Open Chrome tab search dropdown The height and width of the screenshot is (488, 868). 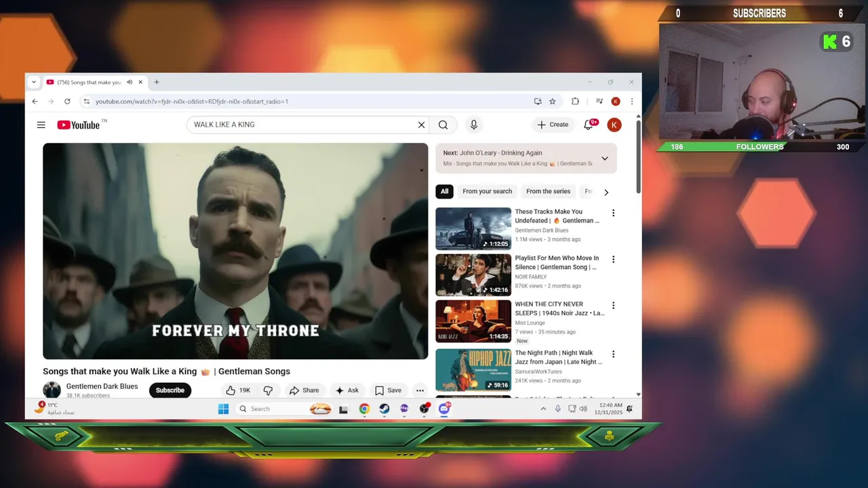pos(33,82)
